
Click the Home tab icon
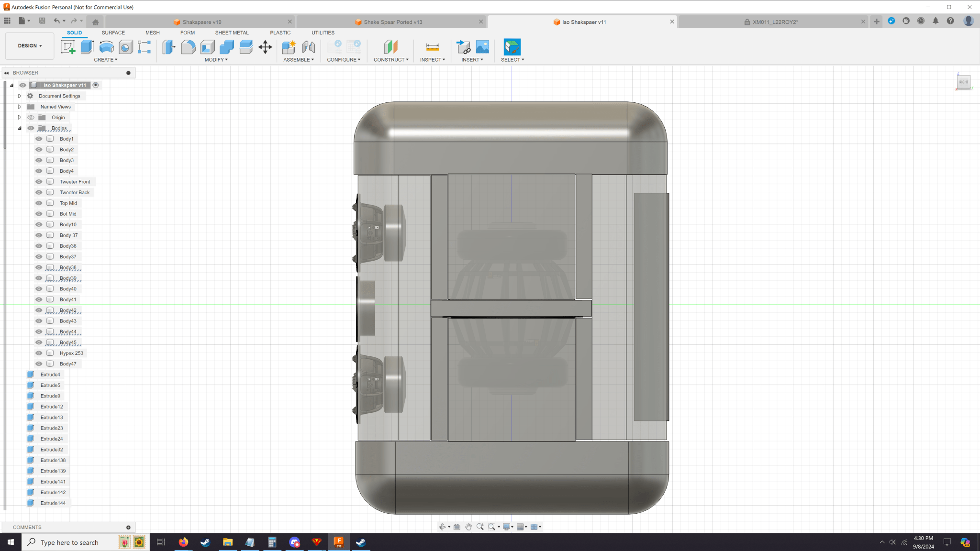tap(95, 22)
